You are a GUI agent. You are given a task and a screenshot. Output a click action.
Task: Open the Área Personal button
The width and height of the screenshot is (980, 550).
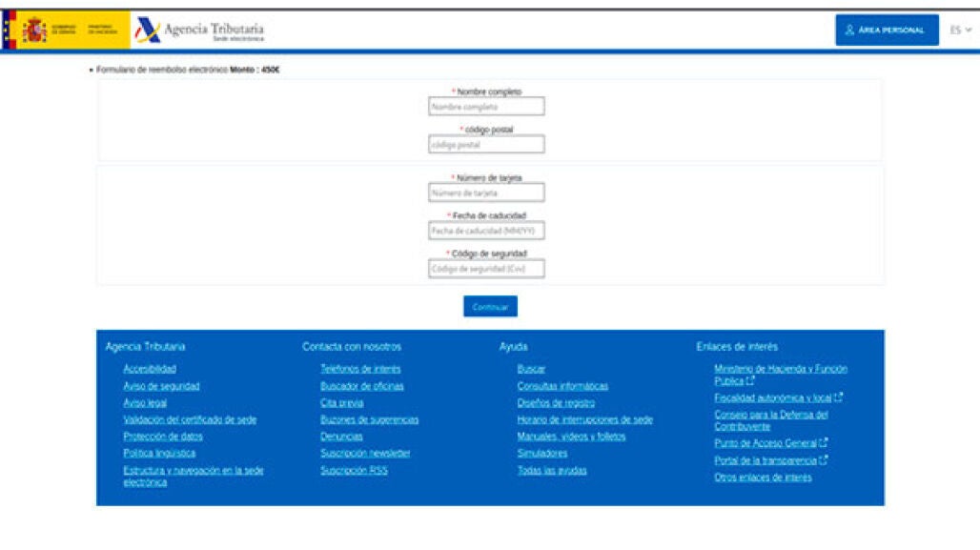pyautogui.click(x=886, y=31)
